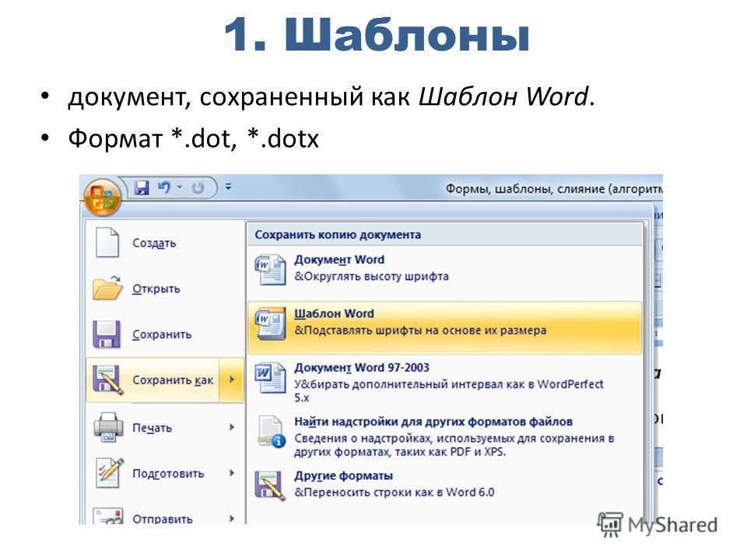
Task: Click the description &Округлять высоту шрифта
Action: pyautogui.click(x=371, y=276)
